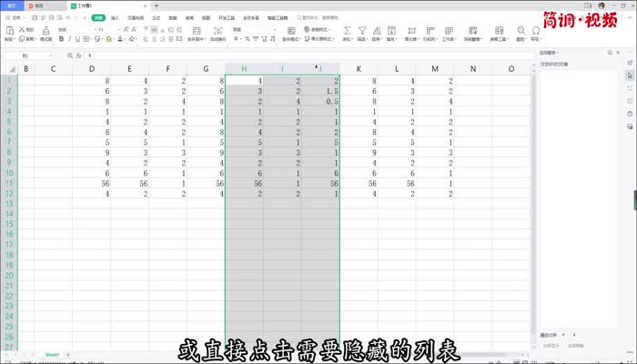Screen dimensions: 637x364
Task: Open the Insert ribbon tab
Action: click(x=115, y=17)
